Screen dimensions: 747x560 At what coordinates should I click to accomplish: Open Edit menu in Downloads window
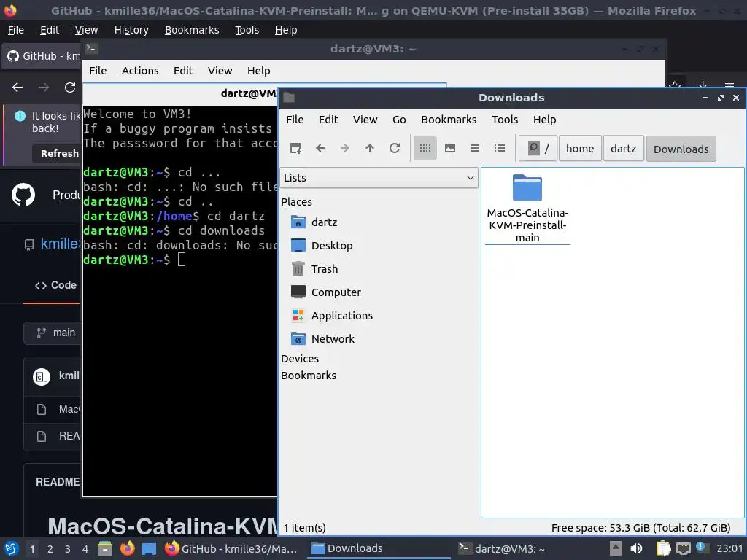[328, 120]
